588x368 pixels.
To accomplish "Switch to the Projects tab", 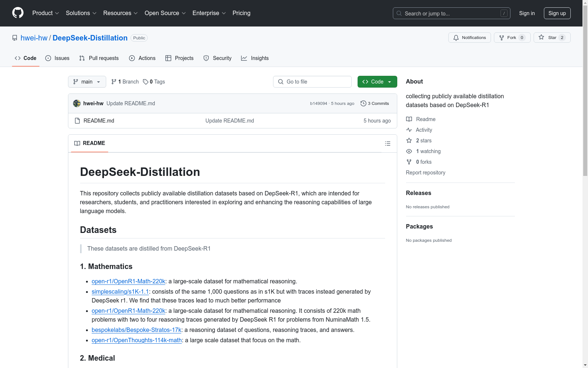I will [x=179, y=58].
